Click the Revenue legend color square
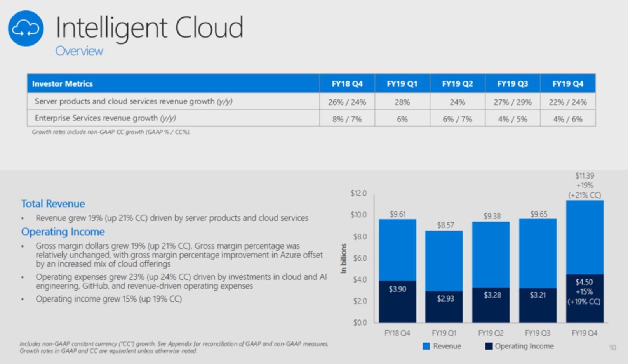628x364 pixels. 426,346
